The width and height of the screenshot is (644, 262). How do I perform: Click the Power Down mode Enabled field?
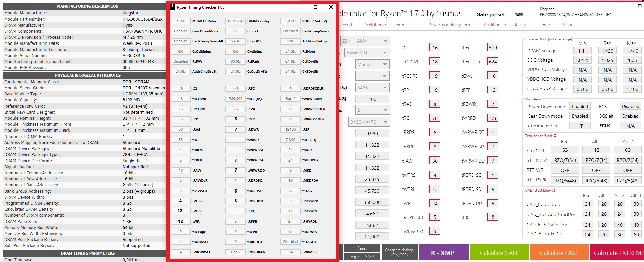coord(580,106)
